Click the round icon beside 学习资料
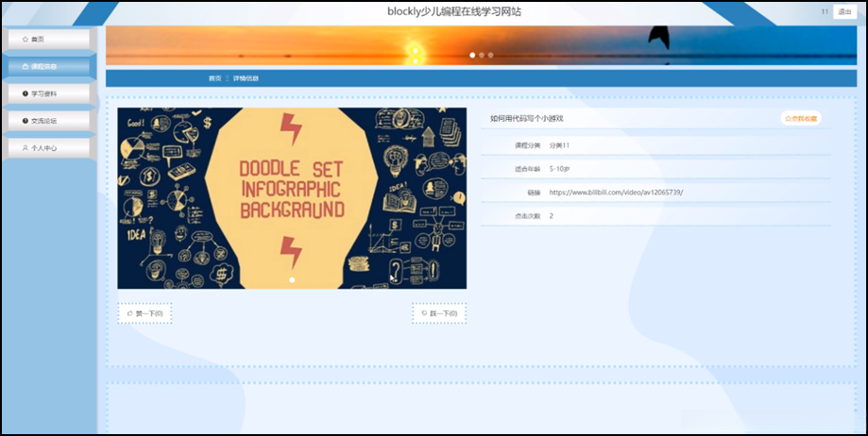Screen dimensions: 868x436 click(25, 93)
